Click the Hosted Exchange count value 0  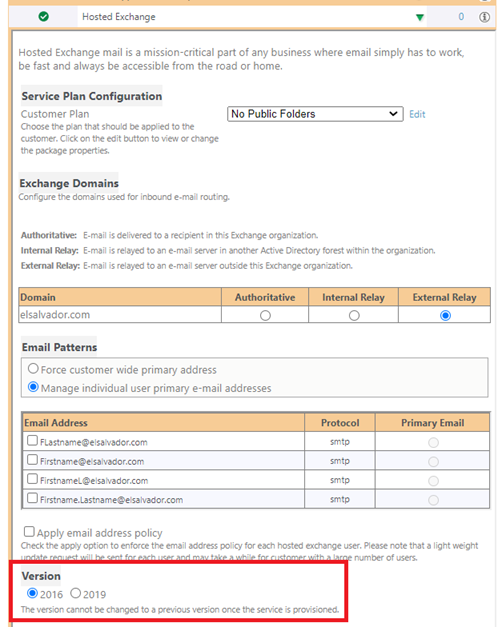pyautogui.click(x=461, y=17)
